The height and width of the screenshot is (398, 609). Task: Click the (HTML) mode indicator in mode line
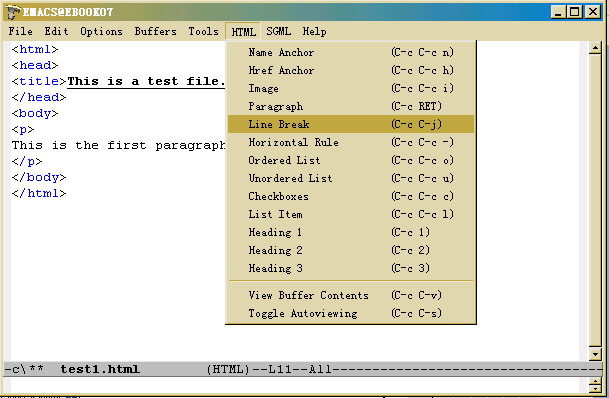(x=228, y=369)
